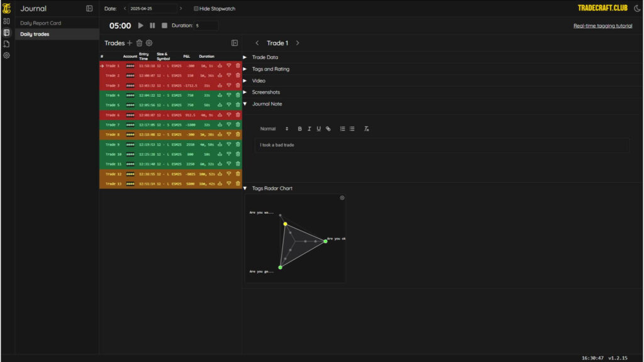Click the trash icon beside the Trades heading
The width and height of the screenshot is (644, 362).
pyautogui.click(x=139, y=43)
